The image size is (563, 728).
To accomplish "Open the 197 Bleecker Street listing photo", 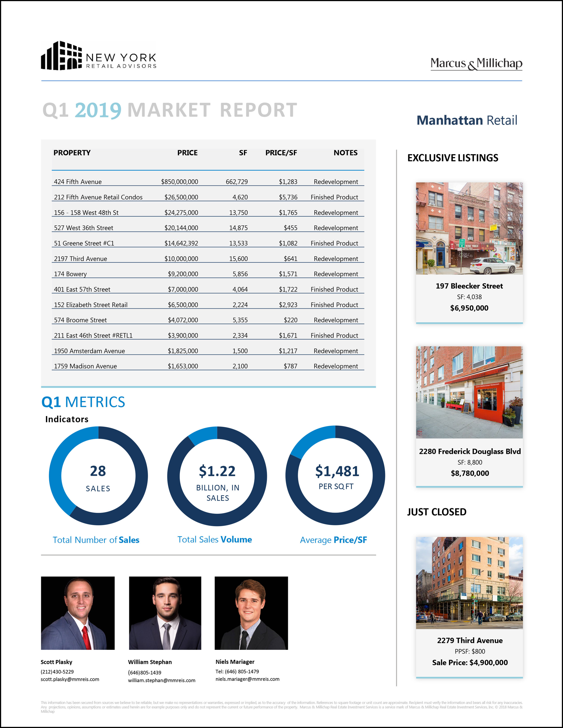I will coord(469,228).
